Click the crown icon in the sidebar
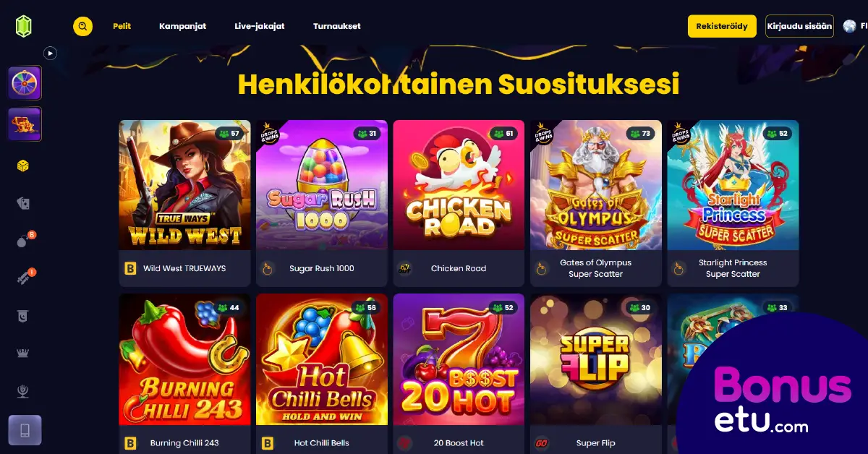This screenshot has width=868, height=454. (x=23, y=354)
